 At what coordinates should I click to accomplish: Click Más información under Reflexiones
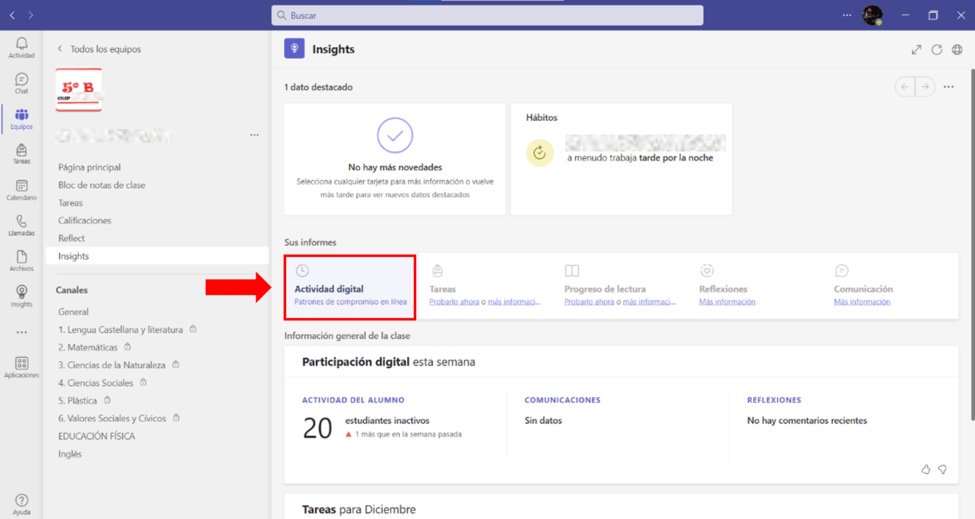[x=727, y=302]
